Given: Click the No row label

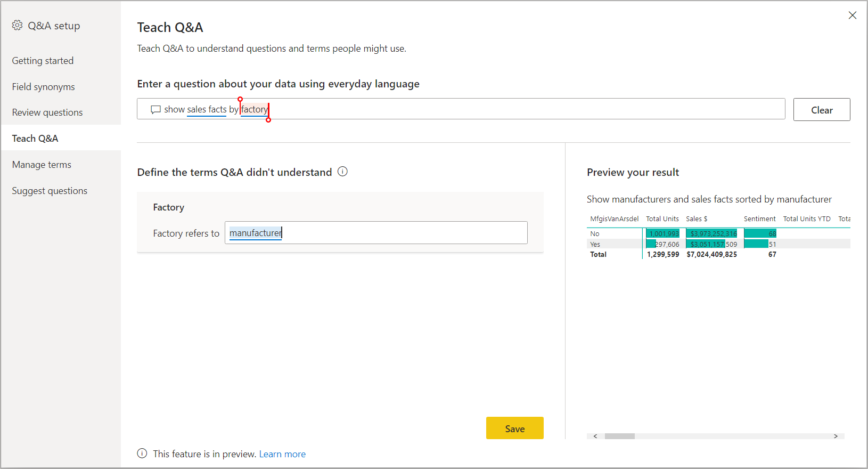Looking at the screenshot, I should point(594,233).
